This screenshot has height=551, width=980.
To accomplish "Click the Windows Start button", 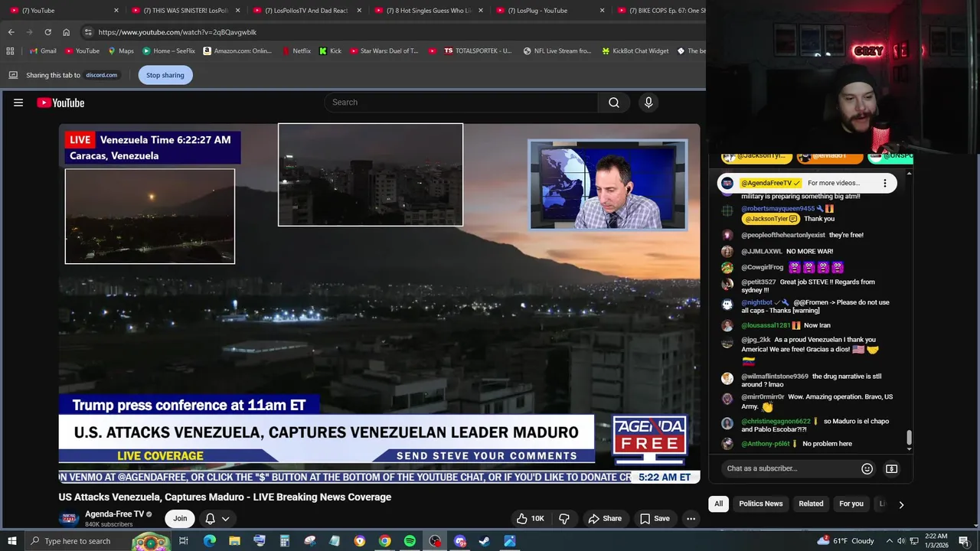I will 12,541.
